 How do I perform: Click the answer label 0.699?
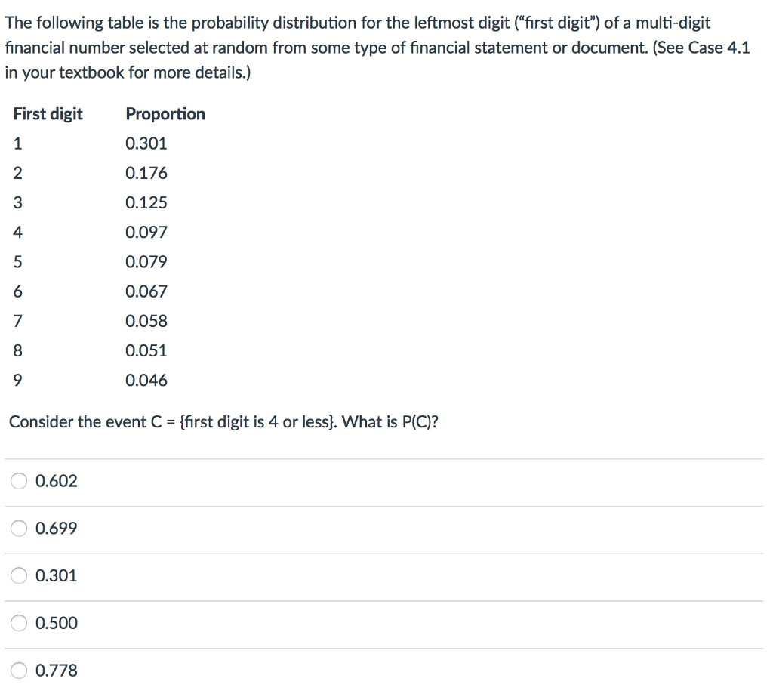(56, 529)
